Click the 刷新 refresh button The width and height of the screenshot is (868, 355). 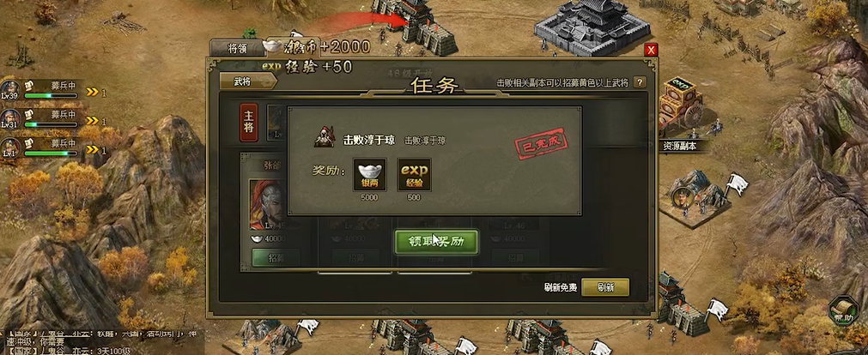[x=604, y=287]
